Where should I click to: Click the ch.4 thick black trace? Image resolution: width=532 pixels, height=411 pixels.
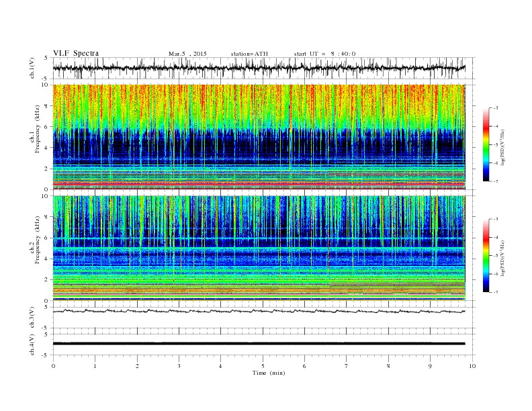click(x=259, y=344)
